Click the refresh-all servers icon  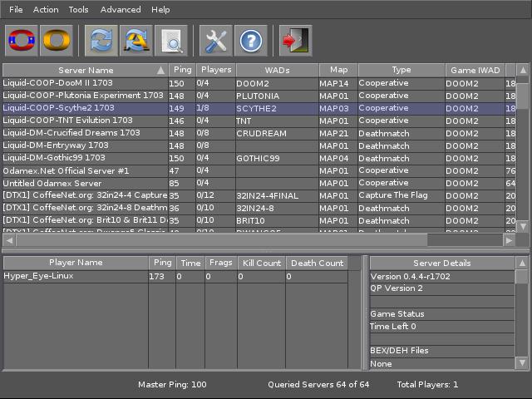coord(135,40)
